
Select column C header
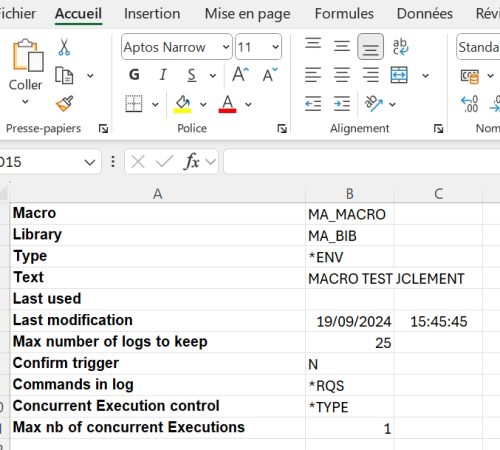click(438, 194)
